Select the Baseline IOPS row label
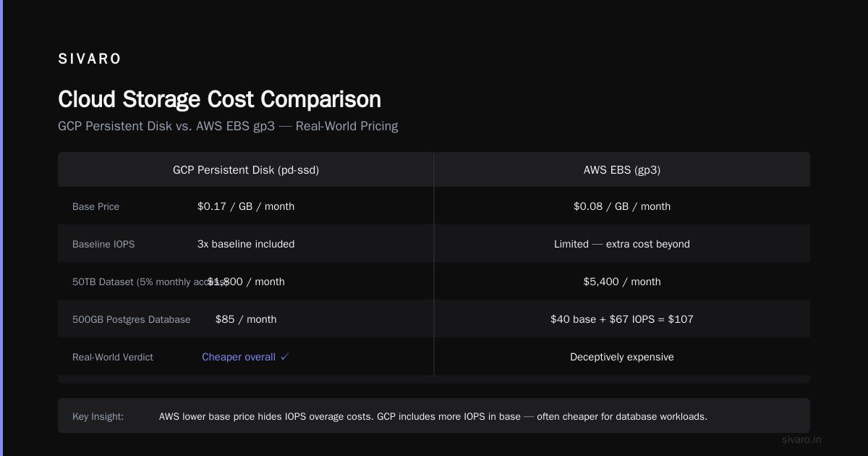Screen dimensions: 868x456 (103, 245)
